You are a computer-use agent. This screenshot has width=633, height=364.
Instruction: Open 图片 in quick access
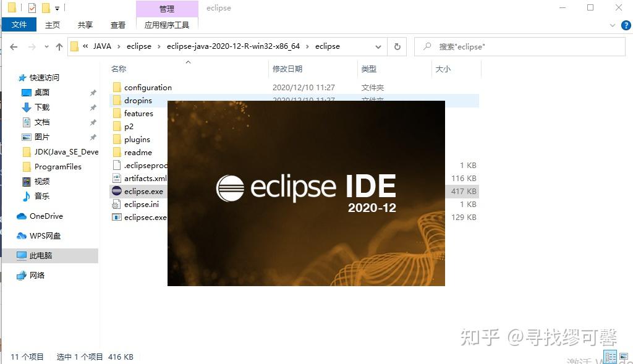point(41,137)
